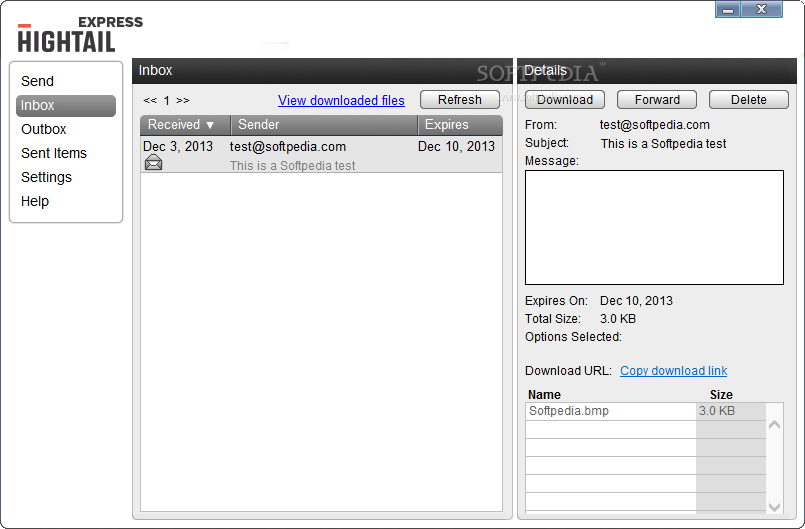805x529 pixels.
Task: Click the Hightail Express logo
Action: (x=80, y=34)
